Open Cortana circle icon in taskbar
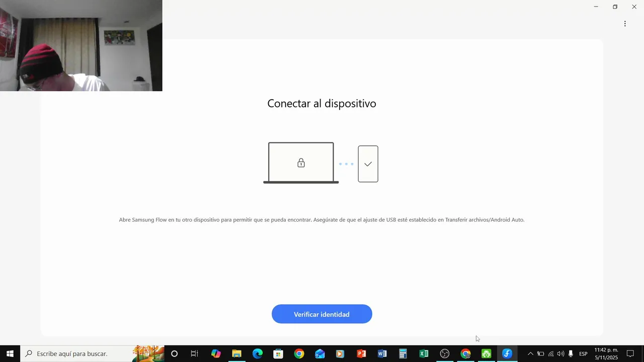644x362 pixels. coord(174,354)
